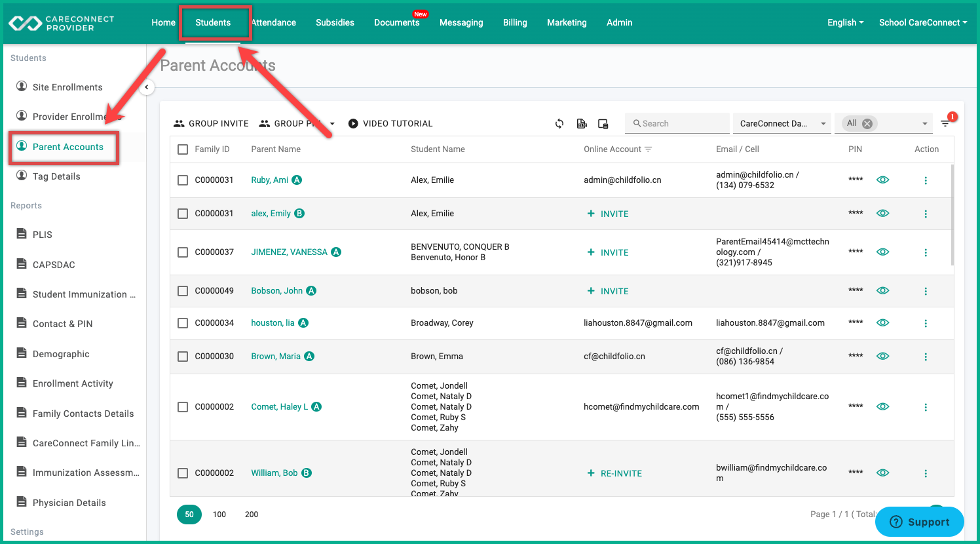The width and height of the screenshot is (980, 544).
Task: Check the row checkbox for Ruby, Ami
Action: (183, 180)
